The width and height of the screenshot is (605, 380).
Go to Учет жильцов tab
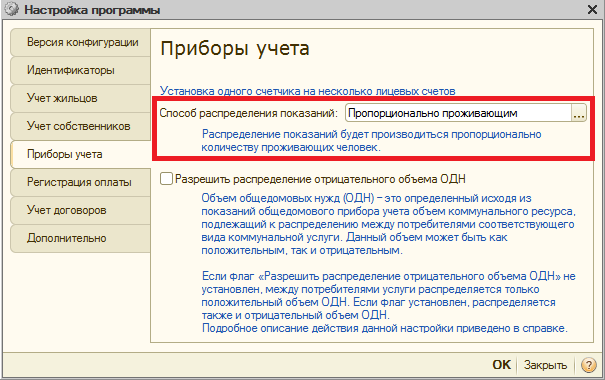click(80, 98)
